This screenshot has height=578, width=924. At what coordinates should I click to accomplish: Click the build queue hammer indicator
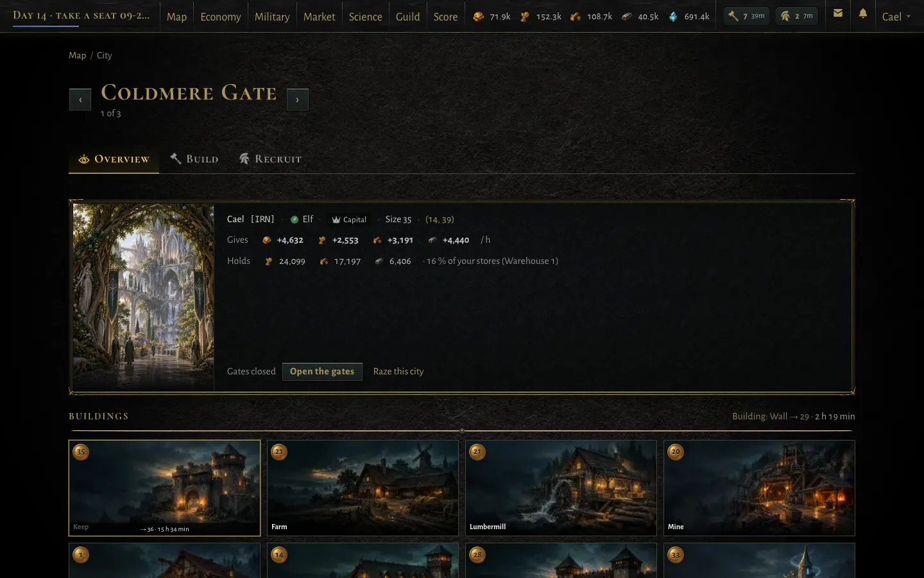tap(747, 16)
